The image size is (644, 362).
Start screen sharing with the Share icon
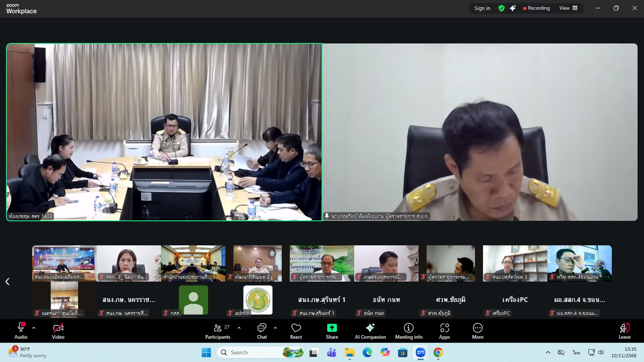click(x=331, y=331)
